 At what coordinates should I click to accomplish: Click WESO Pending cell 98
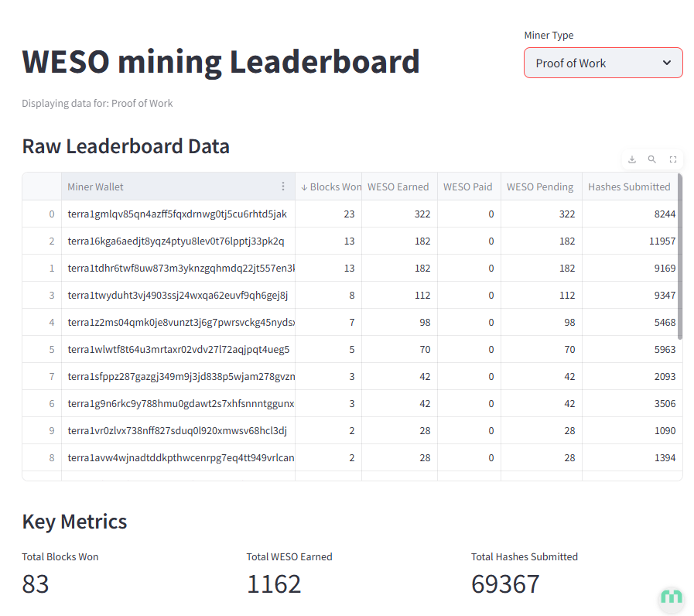click(542, 322)
